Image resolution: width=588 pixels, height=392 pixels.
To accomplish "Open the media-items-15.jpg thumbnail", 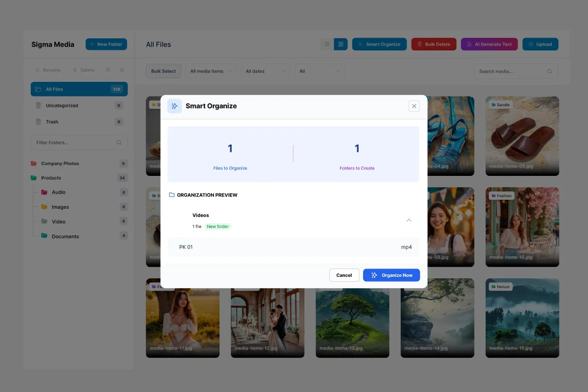I will (522, 318).
